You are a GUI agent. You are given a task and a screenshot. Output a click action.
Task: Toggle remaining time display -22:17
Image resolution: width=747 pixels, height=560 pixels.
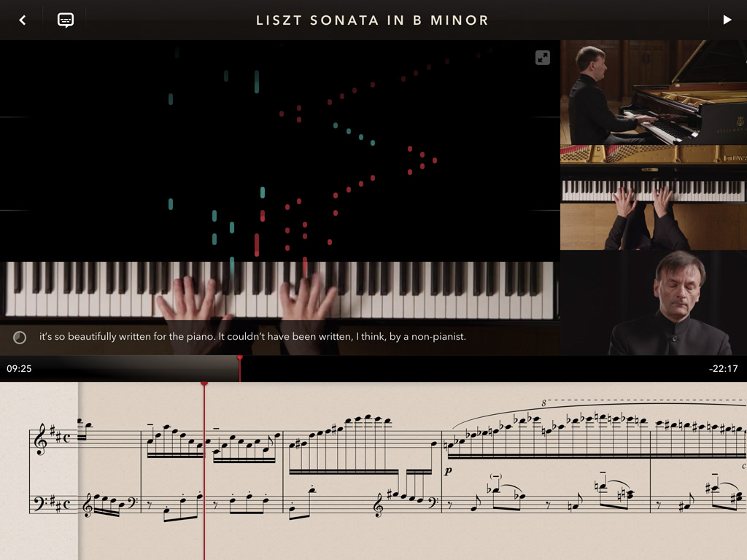723,368
